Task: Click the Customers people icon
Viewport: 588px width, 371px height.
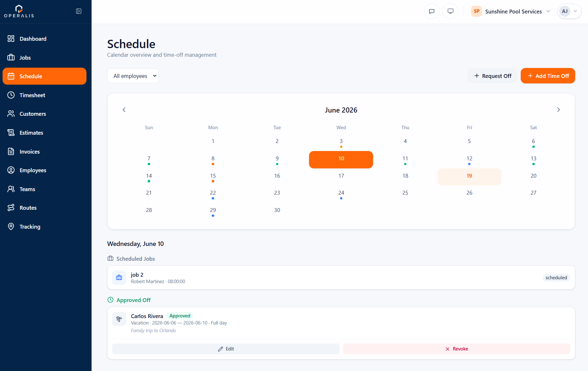Action: (11, 114)
